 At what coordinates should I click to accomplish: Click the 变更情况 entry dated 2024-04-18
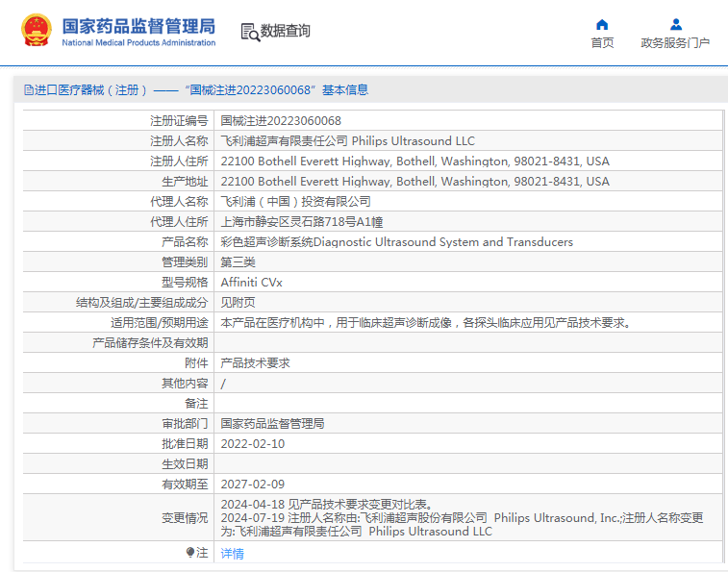tap(327, 504)
